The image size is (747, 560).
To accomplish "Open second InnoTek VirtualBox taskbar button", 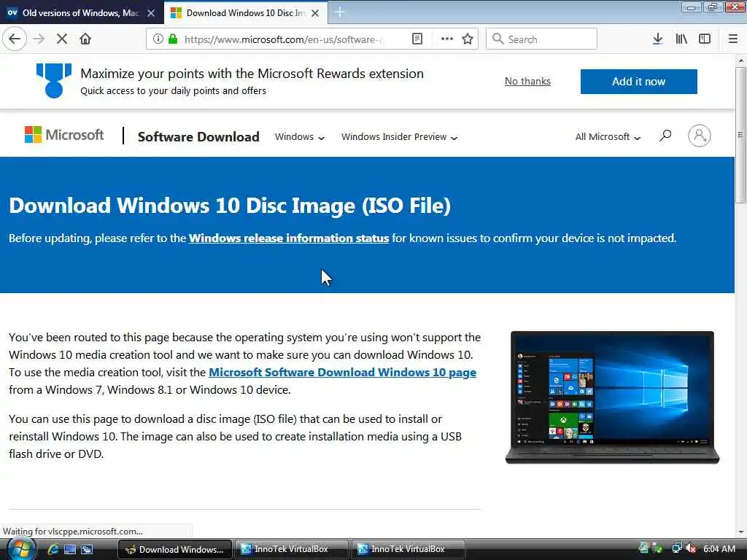I will point(408,550).
